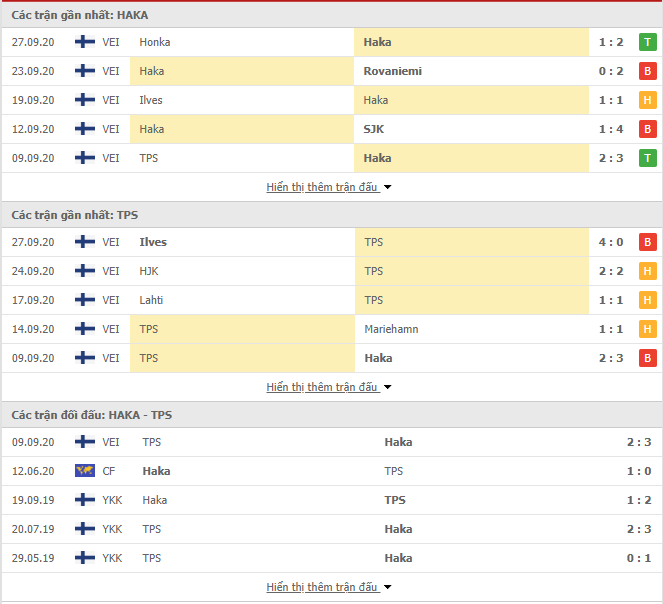Click red B result badge for Haka vs Rovaniemi
663x604 pixels.
click(x=647, y=71)
